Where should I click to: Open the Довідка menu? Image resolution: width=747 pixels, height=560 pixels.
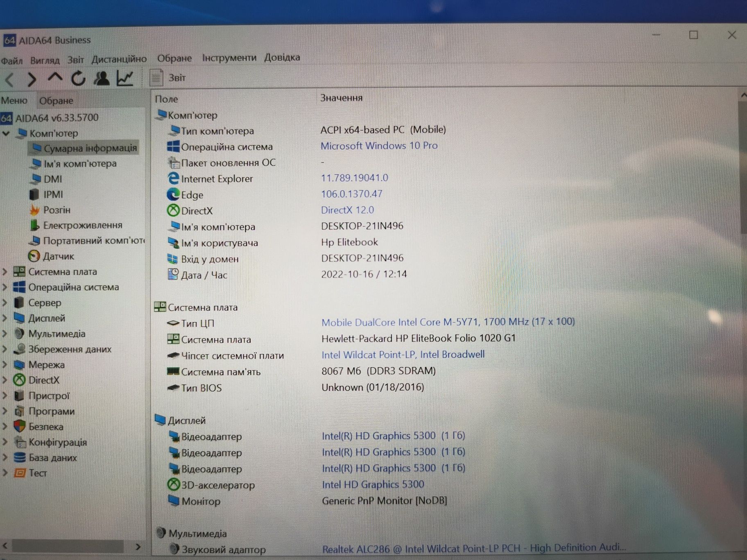point(282,57)
